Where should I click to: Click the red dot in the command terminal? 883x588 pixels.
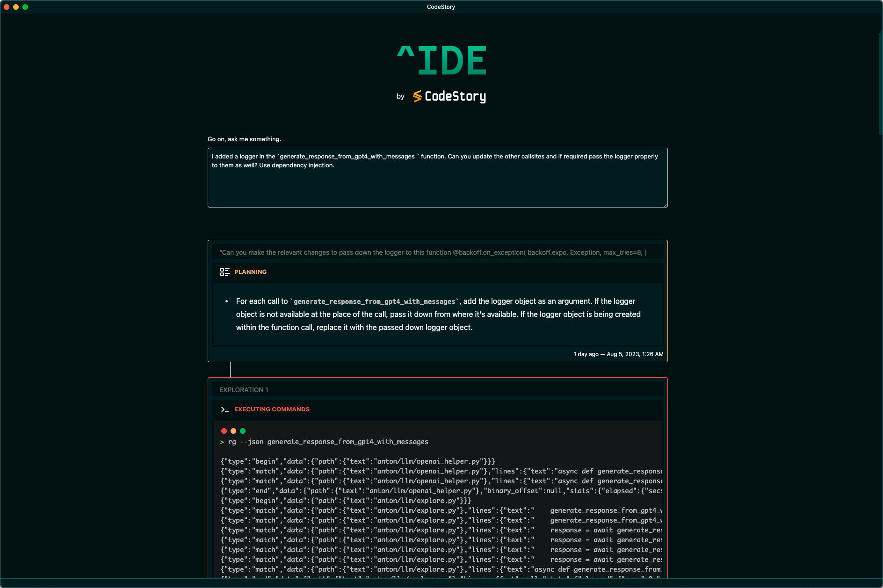point(224,431)
